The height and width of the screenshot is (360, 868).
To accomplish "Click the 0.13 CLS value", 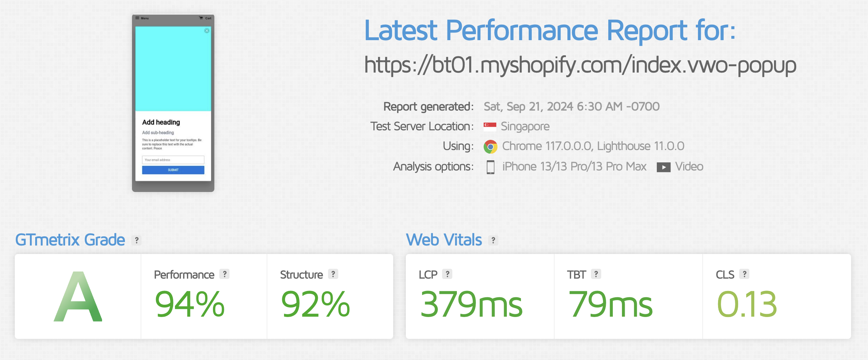I will 747,304.
